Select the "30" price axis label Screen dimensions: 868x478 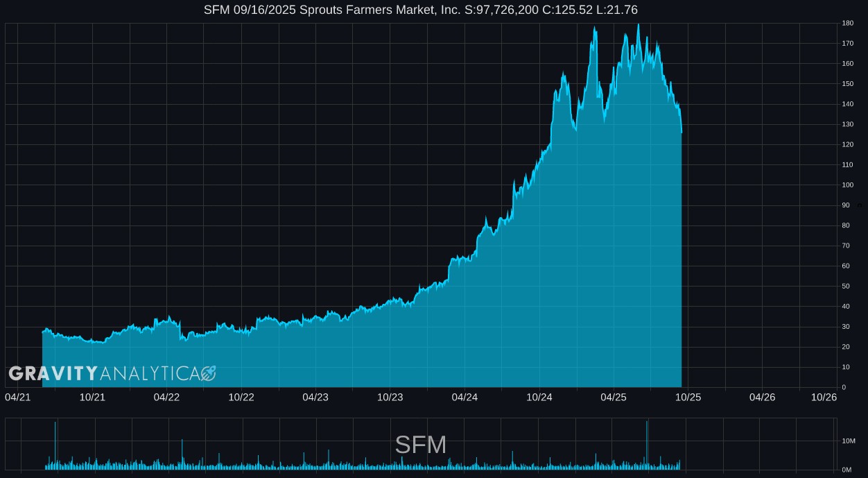click(x=846, y=326)
